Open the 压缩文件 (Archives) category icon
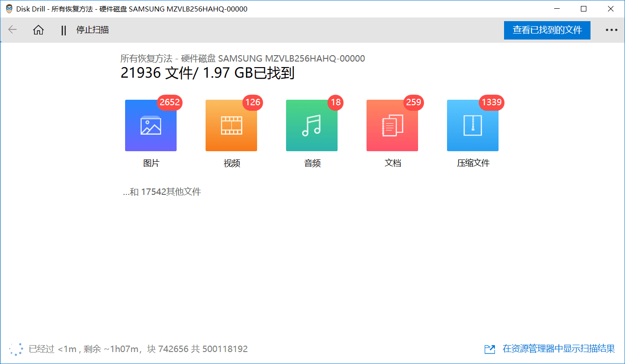The width and height of the screenshot is (625, 364). click(473, 125)
